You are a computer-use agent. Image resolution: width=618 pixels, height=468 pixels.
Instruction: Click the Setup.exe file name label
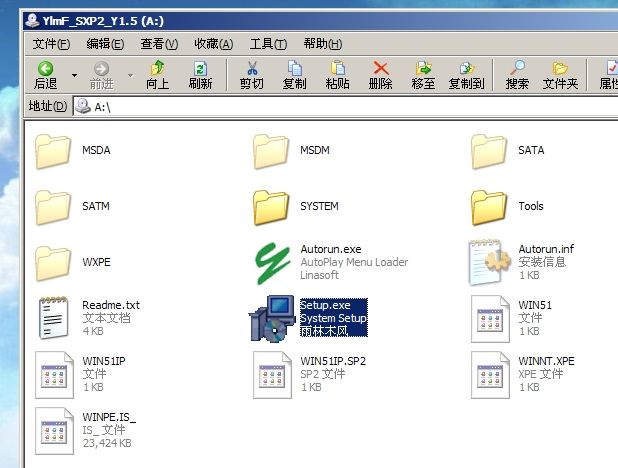325,305
